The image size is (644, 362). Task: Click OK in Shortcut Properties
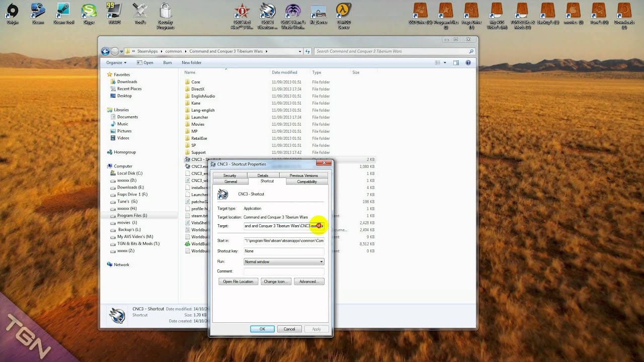point(262,329)
